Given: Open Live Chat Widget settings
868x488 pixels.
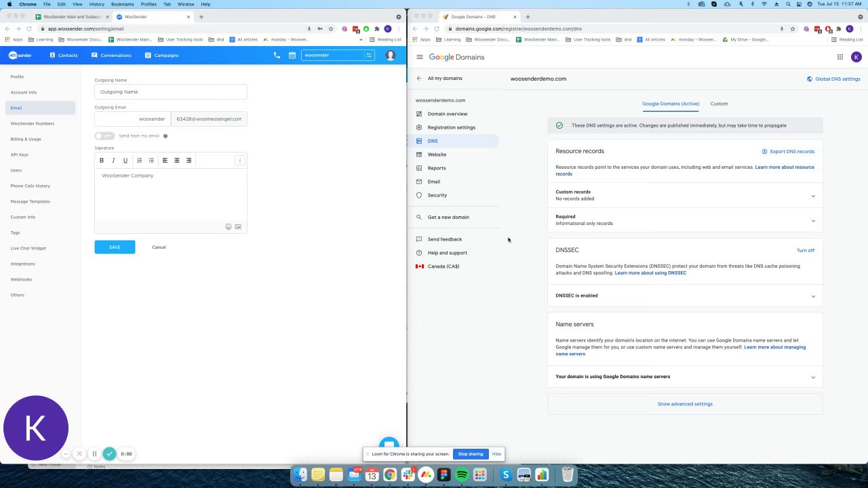Looking at the screenshot, I should click(x=28, y=248).
